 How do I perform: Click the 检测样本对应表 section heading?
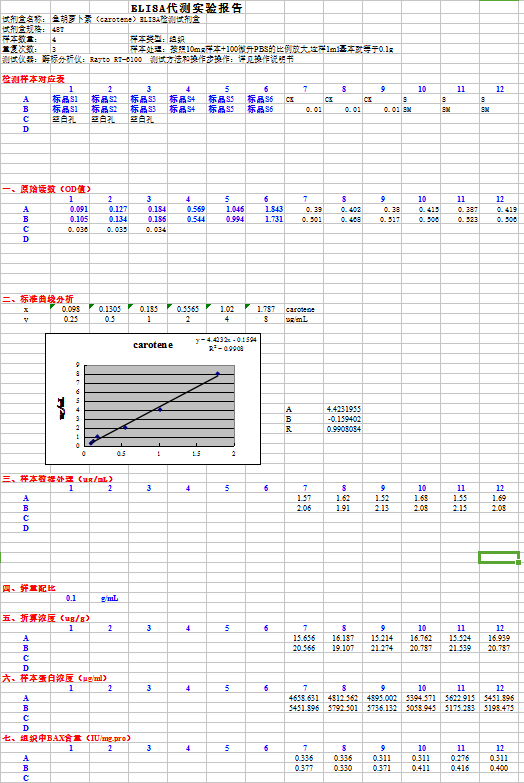(x=33, y=79)
